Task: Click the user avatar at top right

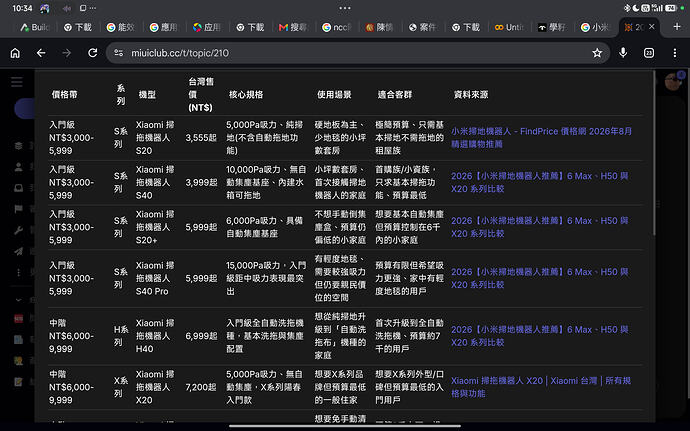Action: (674, 81)
